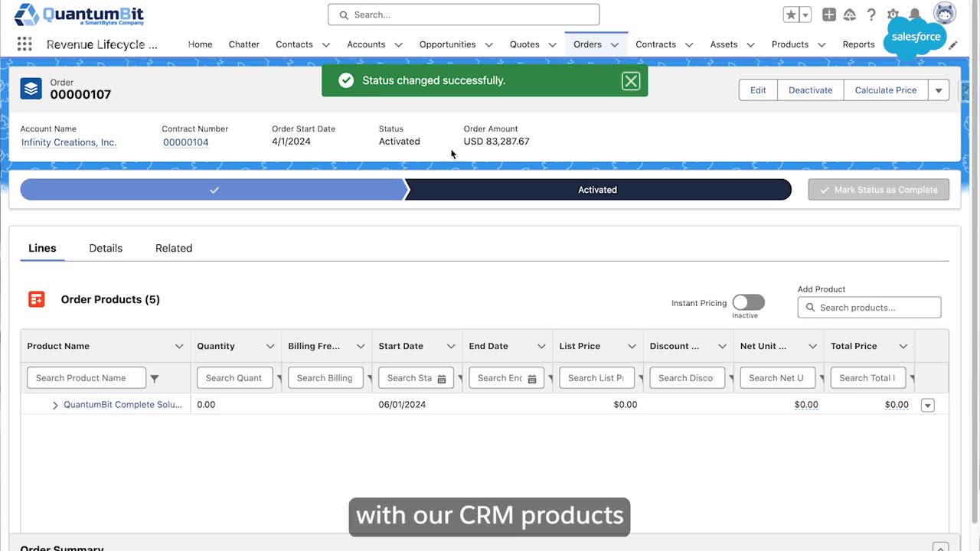The image size is (980, 551).
Task: Open the notifications bell
Action: pos(914,15)
